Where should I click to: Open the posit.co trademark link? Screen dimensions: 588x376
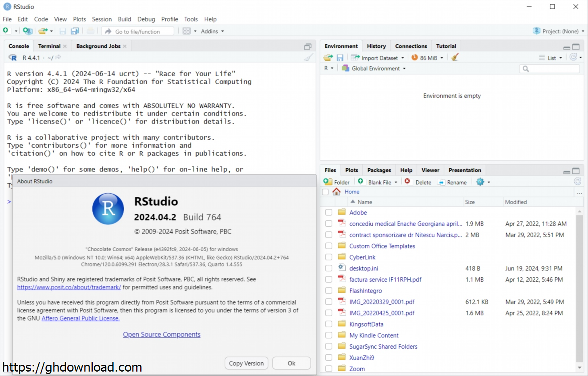click(x=69, y=287)
